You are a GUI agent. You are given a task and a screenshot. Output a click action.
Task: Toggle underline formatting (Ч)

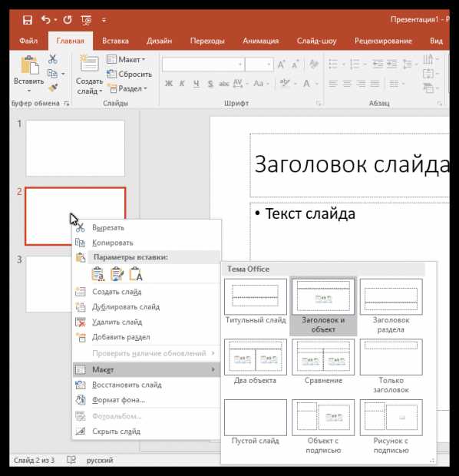pos(196,83)
